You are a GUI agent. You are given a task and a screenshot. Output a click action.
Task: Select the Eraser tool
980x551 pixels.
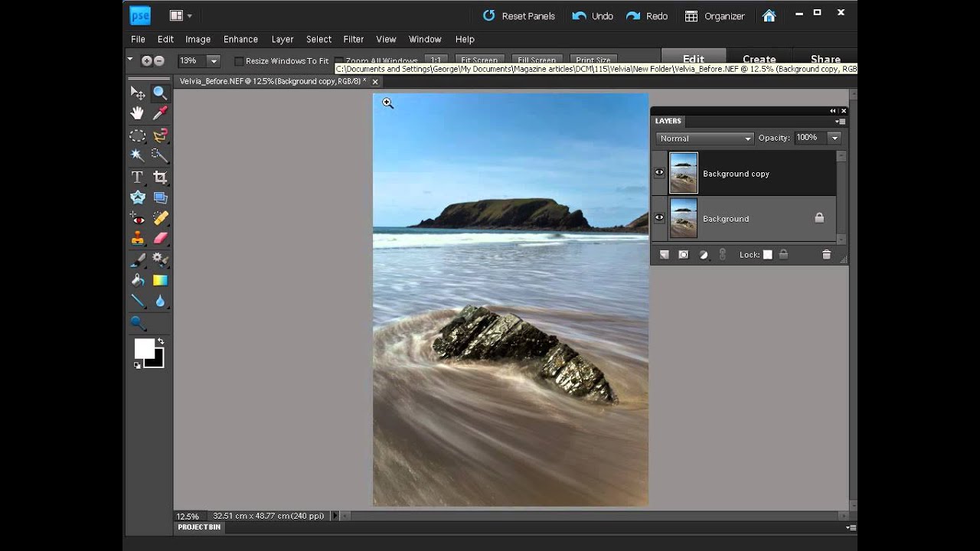click(160, 239)
